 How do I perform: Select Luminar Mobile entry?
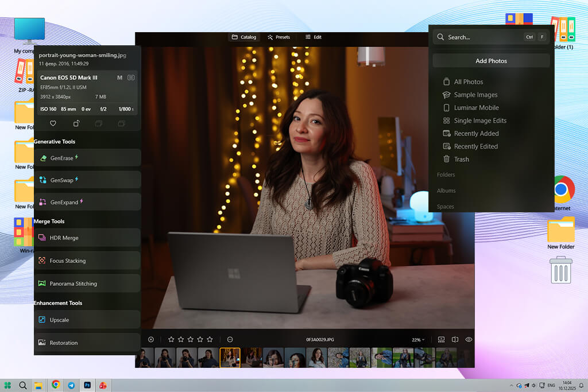tap(471, 107)
